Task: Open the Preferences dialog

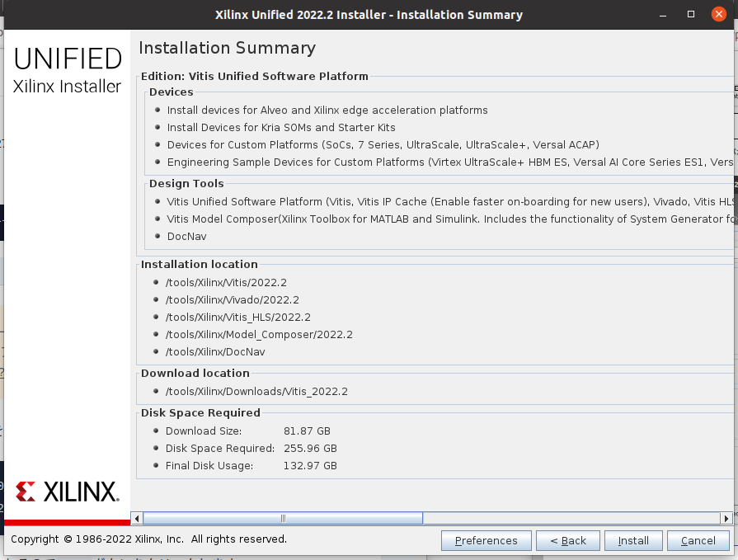Action: click(x=486, y=541)
